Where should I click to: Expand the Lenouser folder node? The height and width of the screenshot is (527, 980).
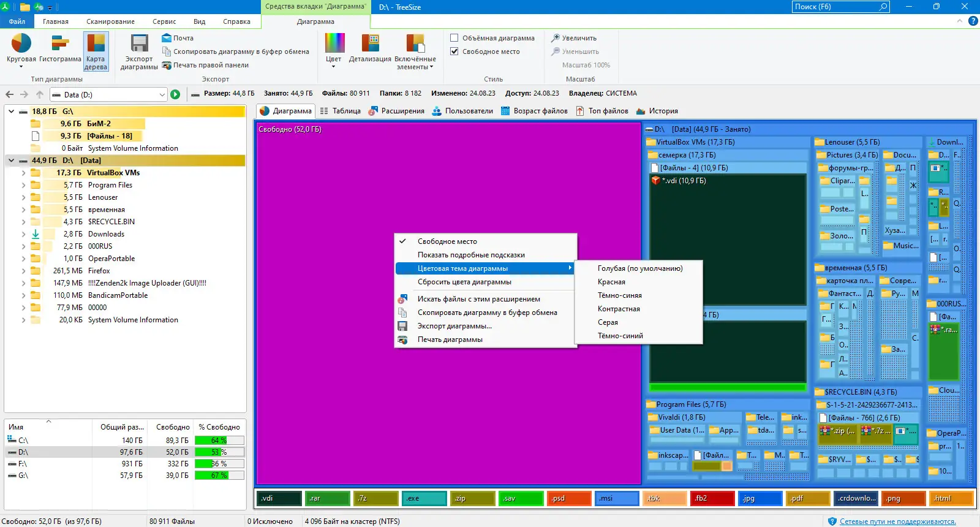click(x=23, y=197)
